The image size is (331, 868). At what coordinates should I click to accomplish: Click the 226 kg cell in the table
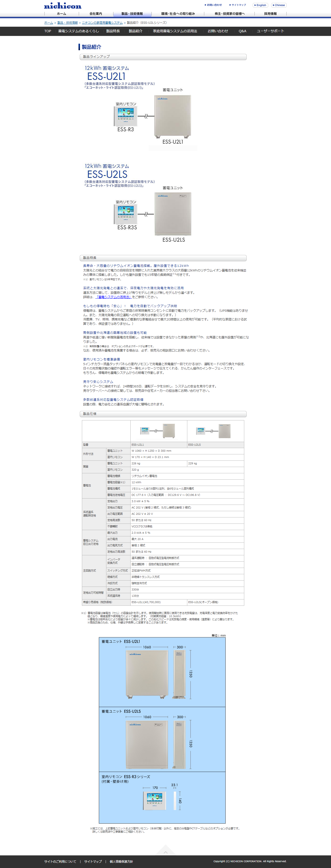[159, 464]
